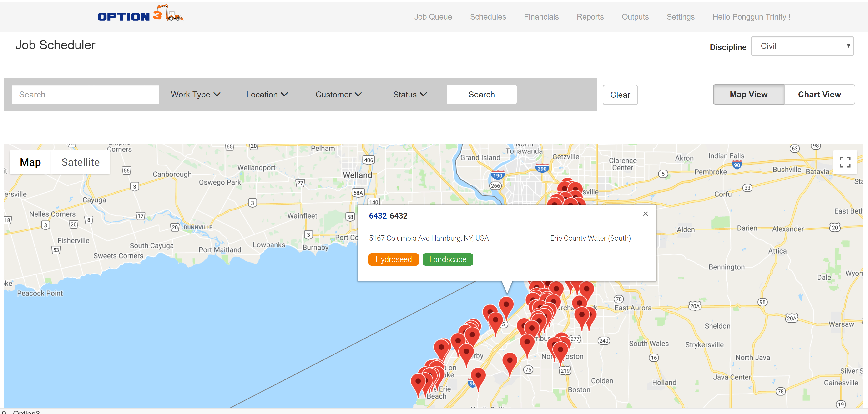Open the Discipline dropdown set to Civil
The width and height of the screenshot is (868, 414).
pyautogui.click(x=802, y=46)
